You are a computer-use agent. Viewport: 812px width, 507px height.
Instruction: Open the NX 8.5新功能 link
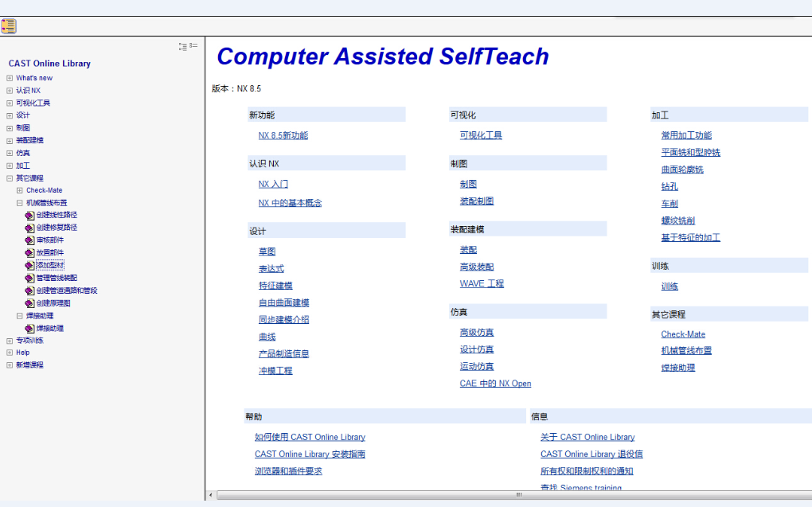tap(283, 135)
